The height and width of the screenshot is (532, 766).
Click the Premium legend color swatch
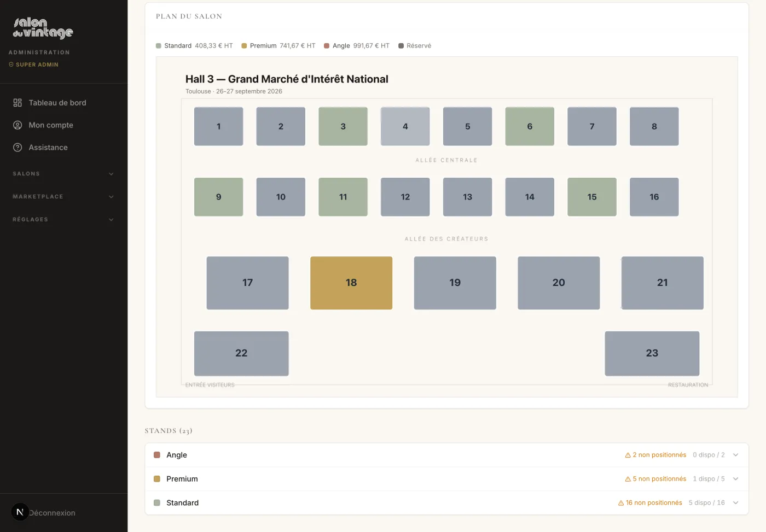pos(244,46)
